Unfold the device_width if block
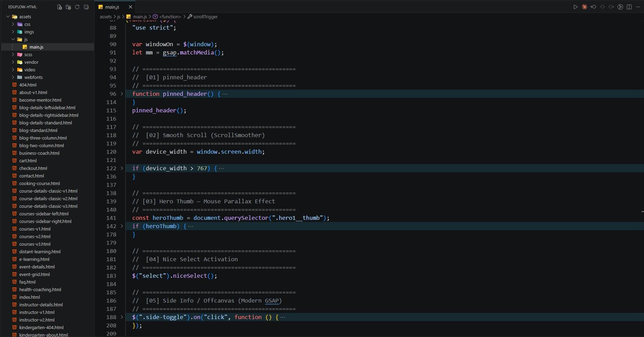Screen dimensions: 644x337 click(x=122, y=168)
